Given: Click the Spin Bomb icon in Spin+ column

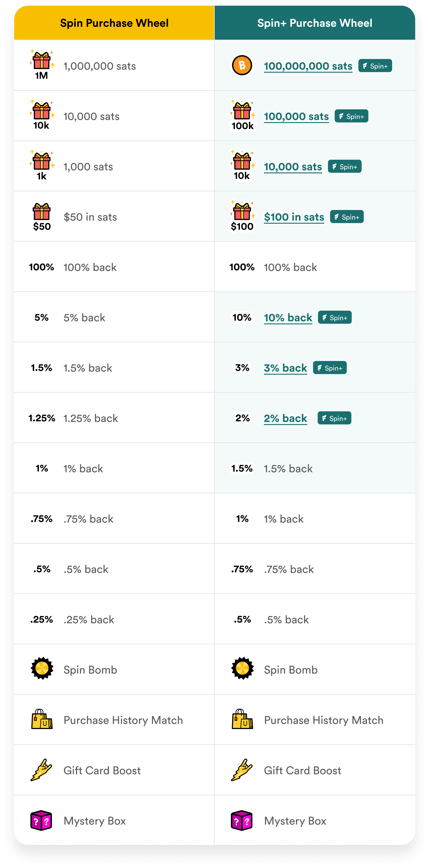Looking at the screenshot, I should 242,669.
